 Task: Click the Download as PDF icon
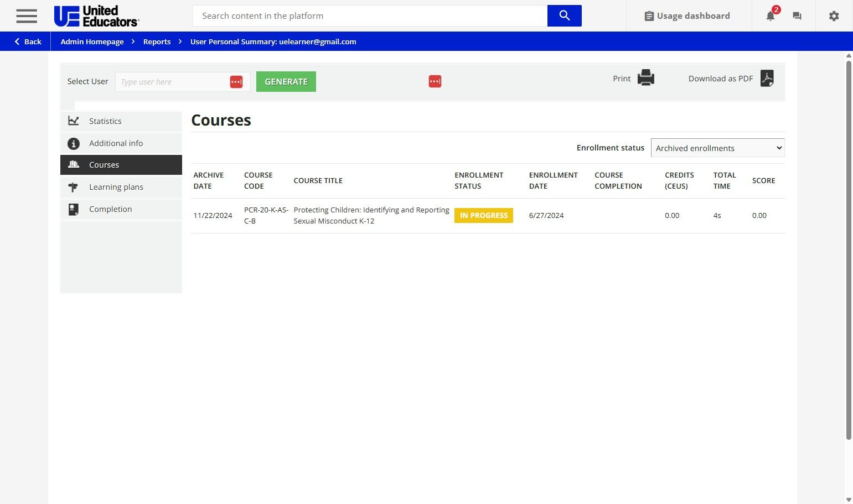[767, 78]
